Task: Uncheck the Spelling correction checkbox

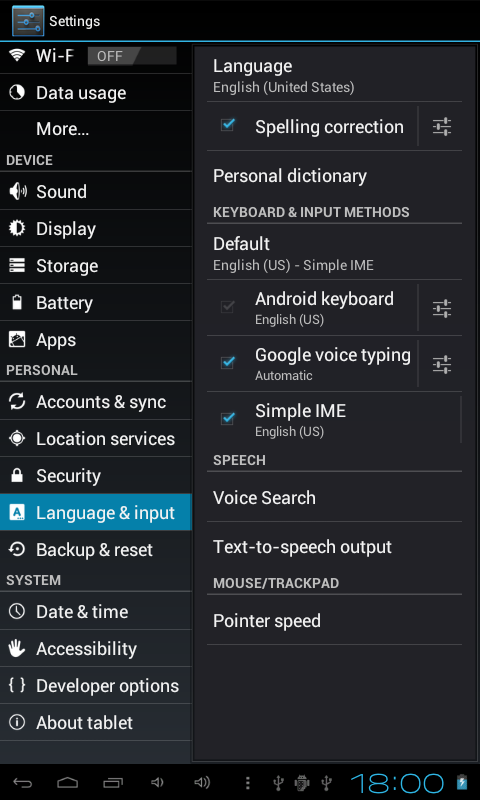Action: pos(228,125)
